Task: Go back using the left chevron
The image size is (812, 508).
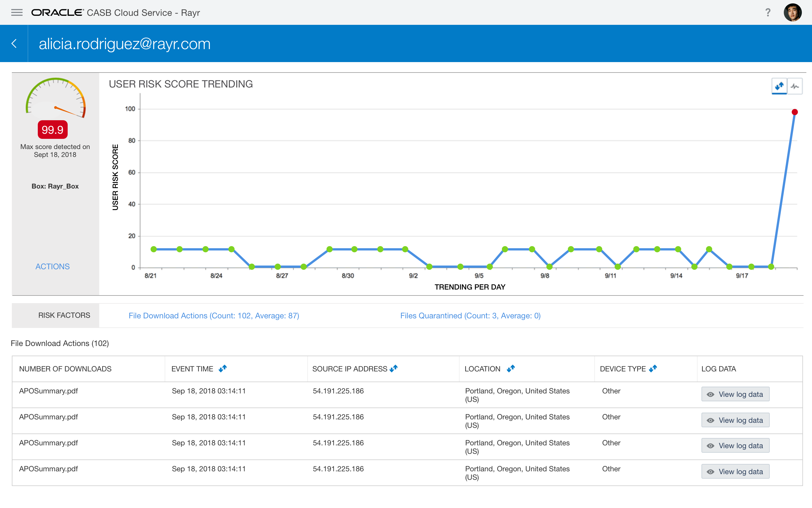Action: tap(14, 43)
